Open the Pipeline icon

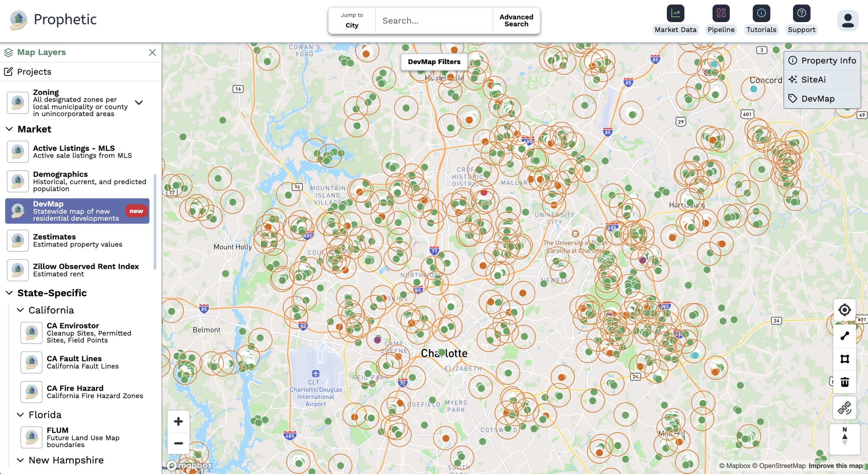[721, 13]
